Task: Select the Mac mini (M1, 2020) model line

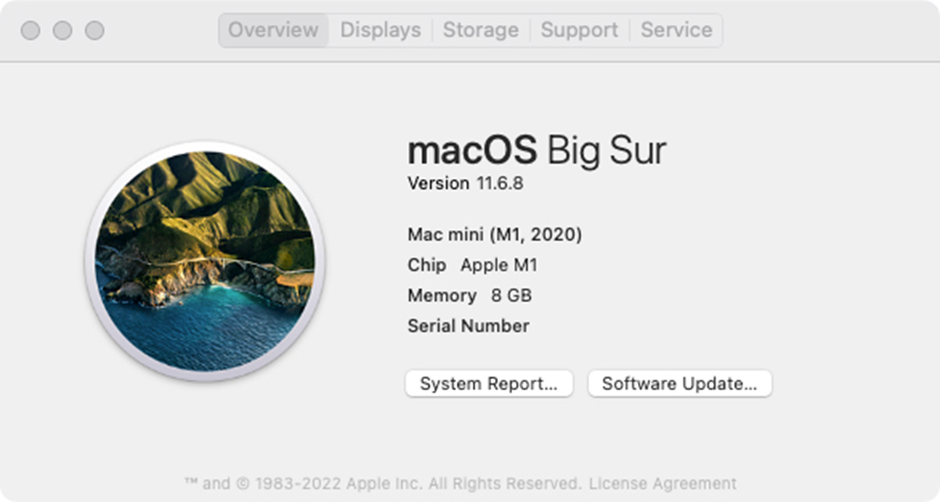Action: tap(494, 235)
